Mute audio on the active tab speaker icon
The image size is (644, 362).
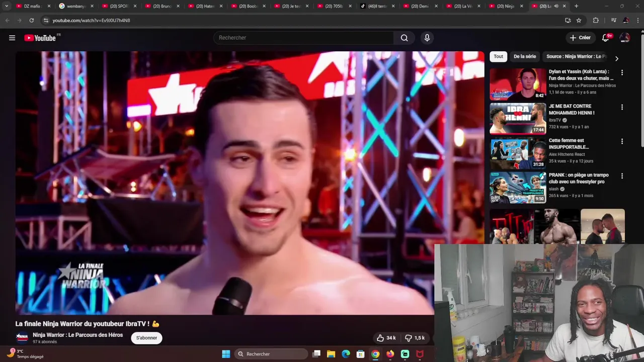coord(556,6)
